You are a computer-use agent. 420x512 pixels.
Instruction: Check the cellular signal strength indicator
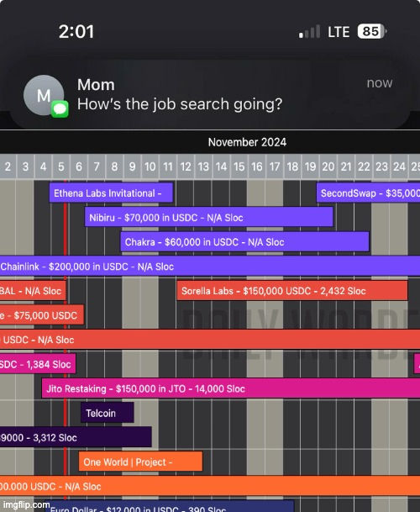[309, 32]
